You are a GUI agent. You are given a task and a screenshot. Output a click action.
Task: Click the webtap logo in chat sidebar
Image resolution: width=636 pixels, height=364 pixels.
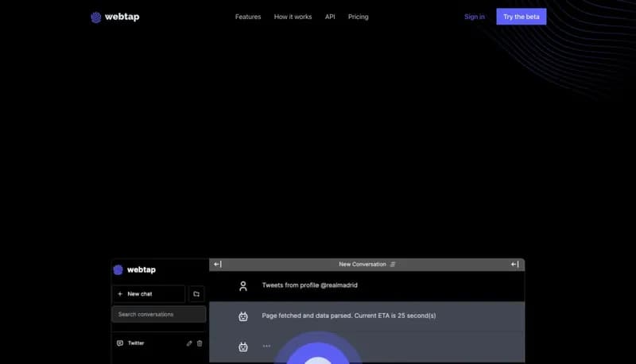(x=134, y=269)
